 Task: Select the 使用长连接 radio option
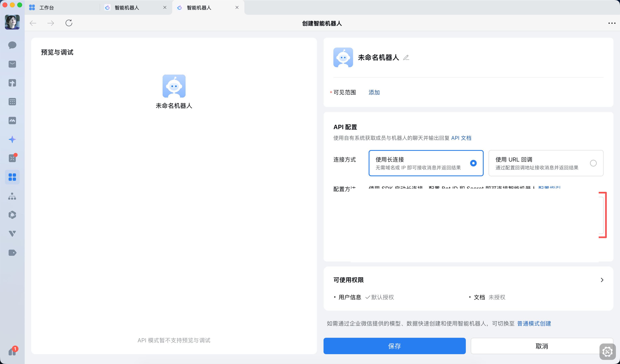click(x=473, y=163)
